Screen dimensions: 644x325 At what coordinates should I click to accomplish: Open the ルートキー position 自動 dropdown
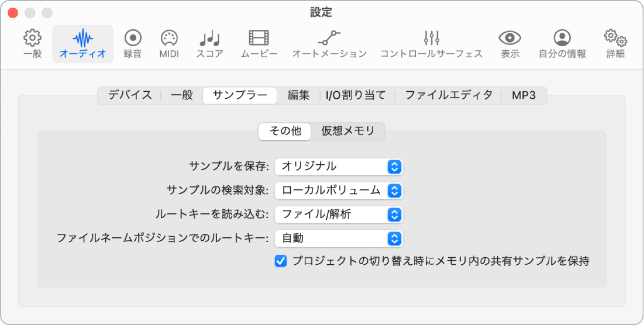(x=339, y=238)
